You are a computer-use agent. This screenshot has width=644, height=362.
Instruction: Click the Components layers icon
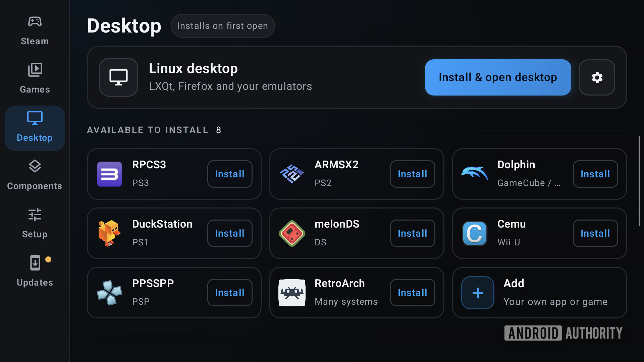pos(35,166)
